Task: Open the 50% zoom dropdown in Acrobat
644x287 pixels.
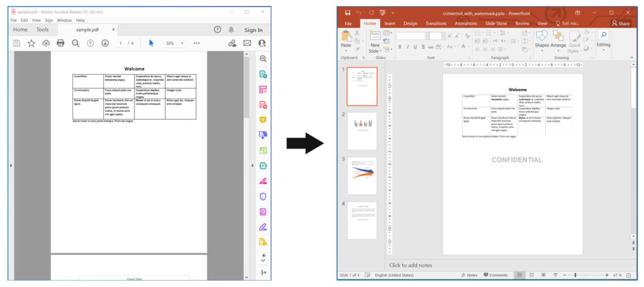Action: pos(174,43)
